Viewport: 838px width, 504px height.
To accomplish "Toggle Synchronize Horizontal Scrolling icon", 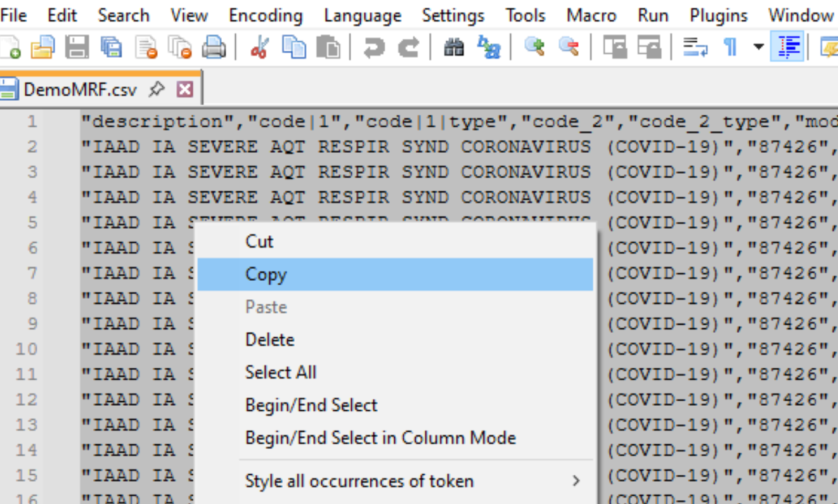I will click(649, 47).
